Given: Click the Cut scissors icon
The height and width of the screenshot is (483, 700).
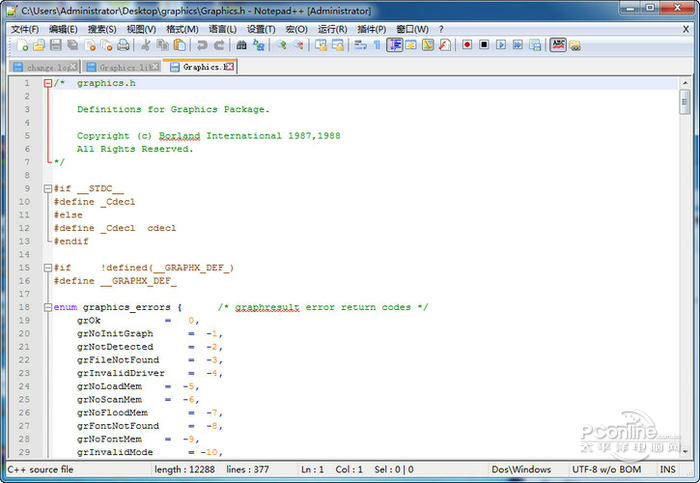Looking at the screenshot, I should 145,46.
